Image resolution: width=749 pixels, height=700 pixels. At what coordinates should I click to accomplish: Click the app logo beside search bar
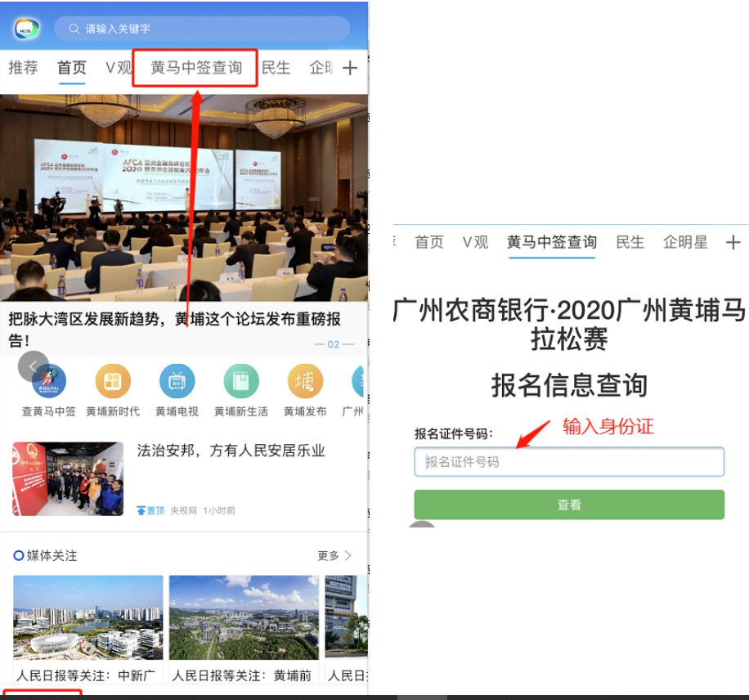tap(26, 29)
